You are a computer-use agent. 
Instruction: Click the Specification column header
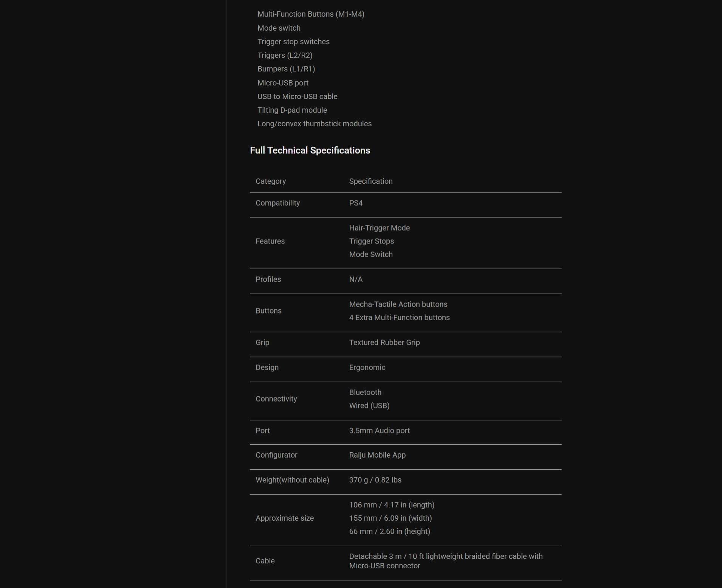pos(370,181)
